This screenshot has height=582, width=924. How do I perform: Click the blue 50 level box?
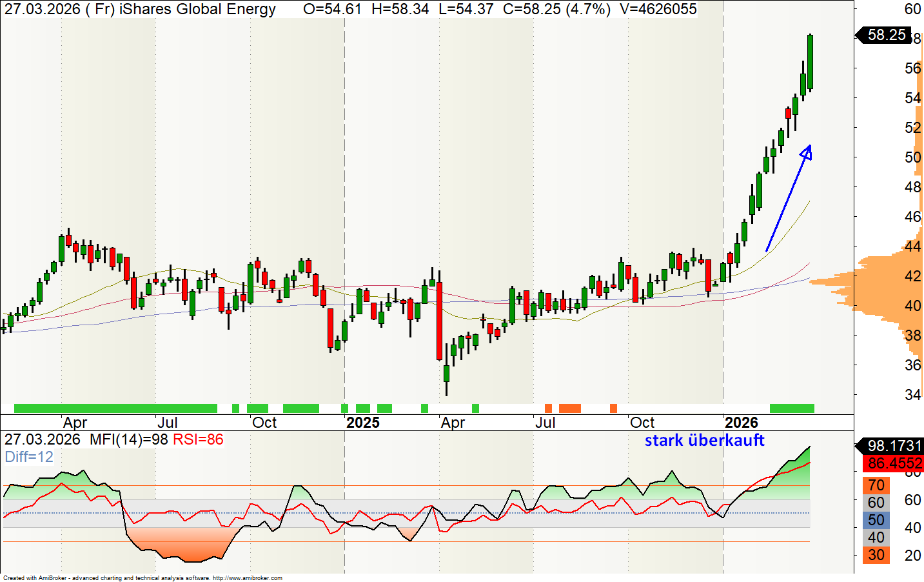point(876,520)
